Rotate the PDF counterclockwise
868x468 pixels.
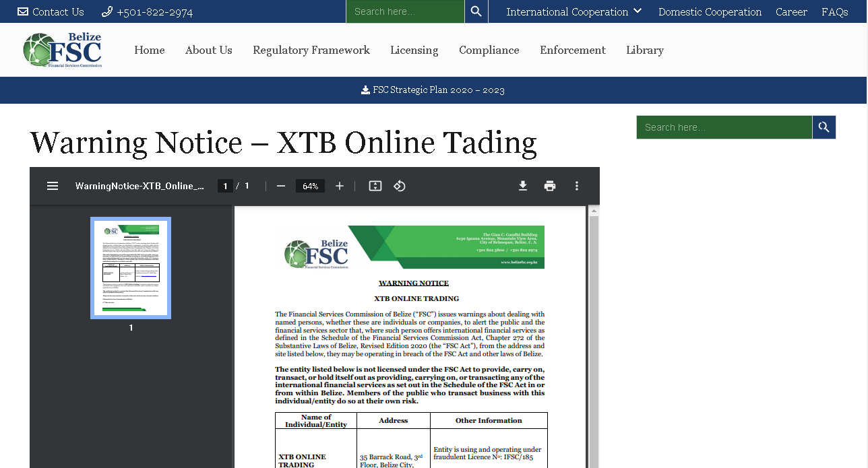399,186
